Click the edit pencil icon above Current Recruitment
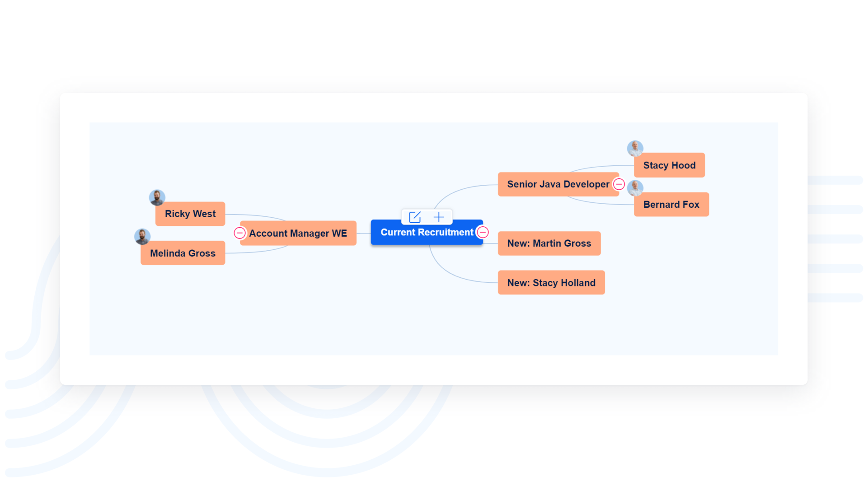The width and height of the screenshot is (868, 486). tap(414, 217)
